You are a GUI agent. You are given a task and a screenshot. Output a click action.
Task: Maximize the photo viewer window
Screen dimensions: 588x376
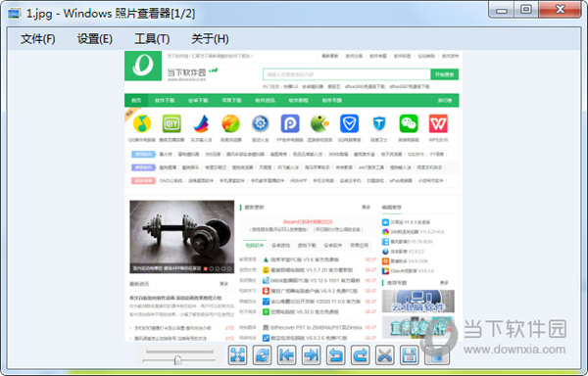click(526, 10)
